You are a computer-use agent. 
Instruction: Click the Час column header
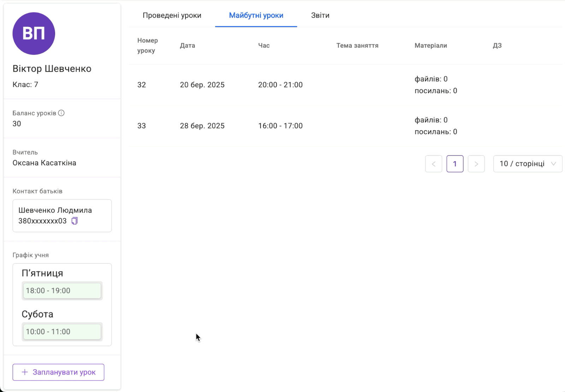pyautogui.click(x=264, y=46)
